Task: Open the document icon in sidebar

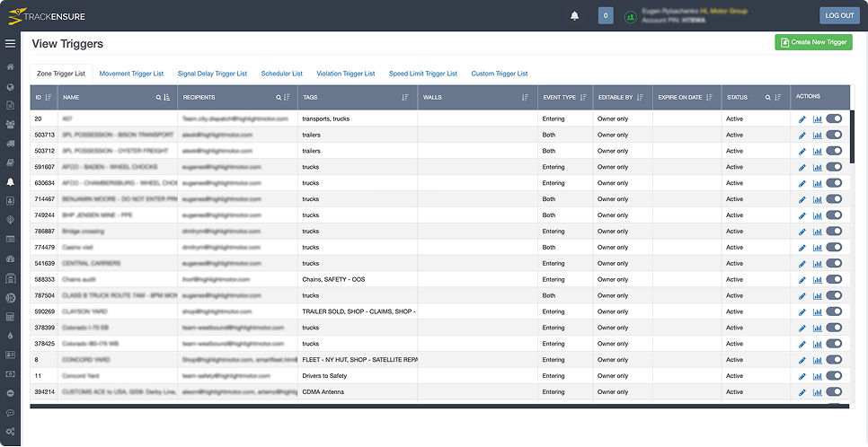Action: 10,104
